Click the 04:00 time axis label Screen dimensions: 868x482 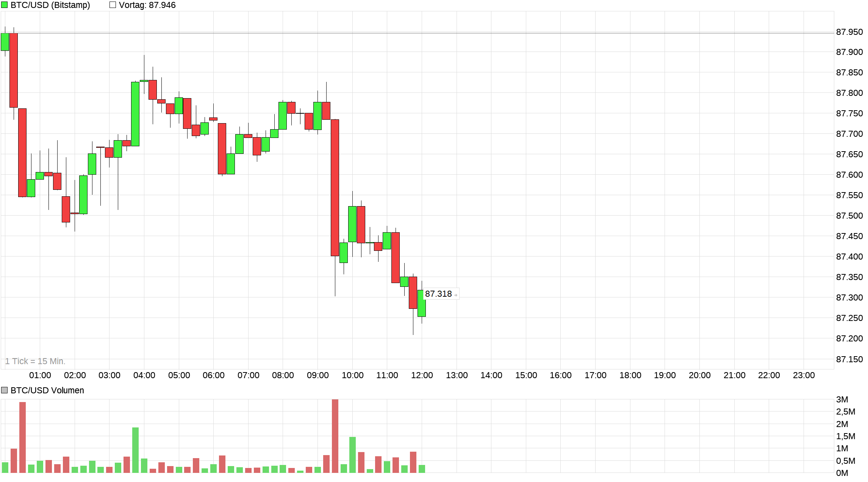[x=144, y=375]
